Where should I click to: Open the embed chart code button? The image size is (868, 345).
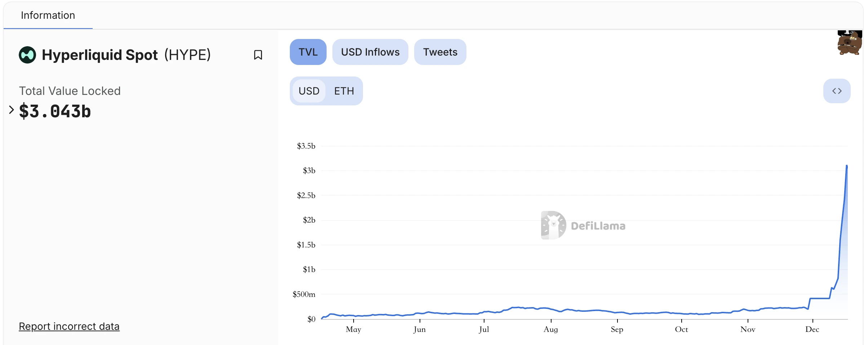[x=837, y=91]
